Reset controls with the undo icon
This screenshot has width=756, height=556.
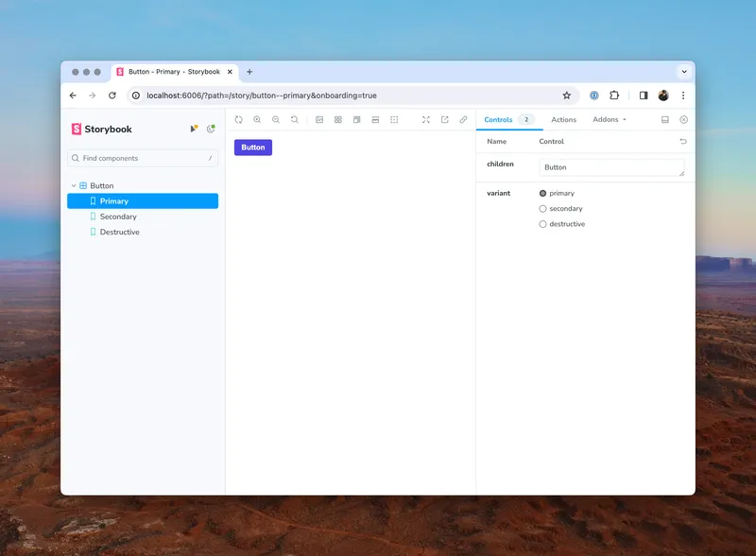683,142
